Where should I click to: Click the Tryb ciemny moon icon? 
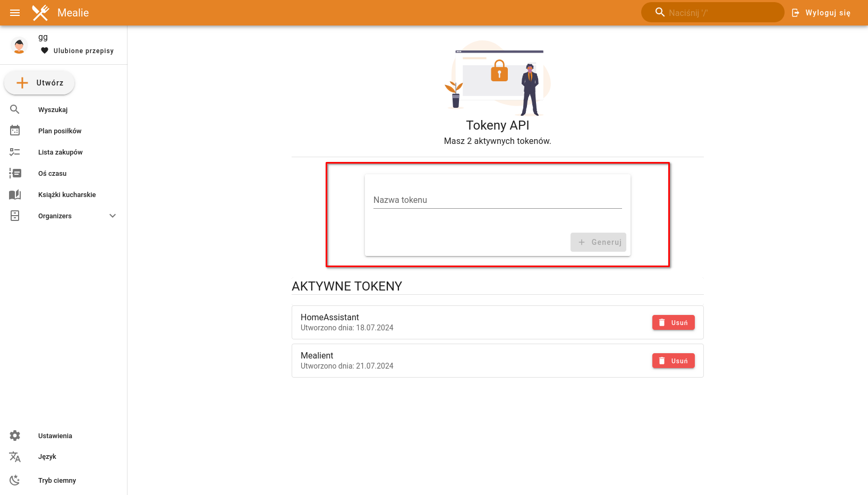pos(15,480)
